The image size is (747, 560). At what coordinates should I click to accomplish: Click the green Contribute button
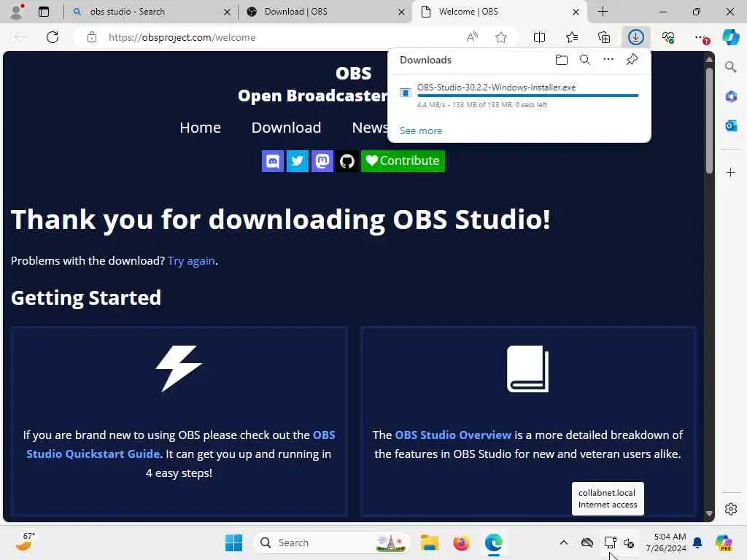(403, 161)
